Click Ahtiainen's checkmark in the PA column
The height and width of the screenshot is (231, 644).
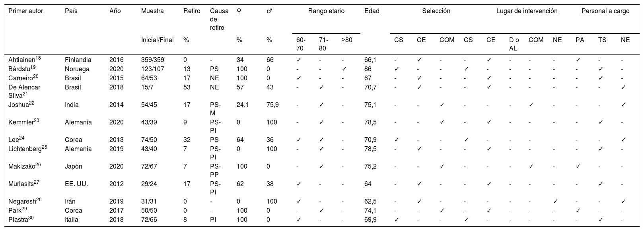point(578,60)
